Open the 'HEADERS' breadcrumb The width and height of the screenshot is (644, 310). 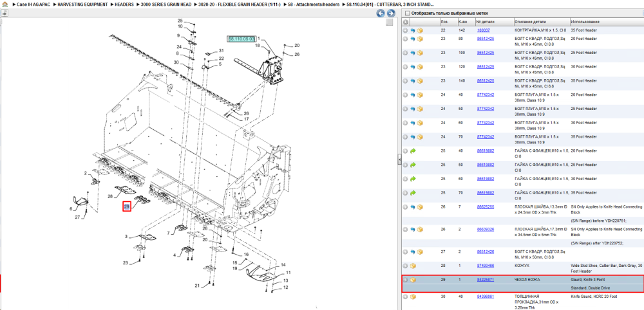click(124, 5)
